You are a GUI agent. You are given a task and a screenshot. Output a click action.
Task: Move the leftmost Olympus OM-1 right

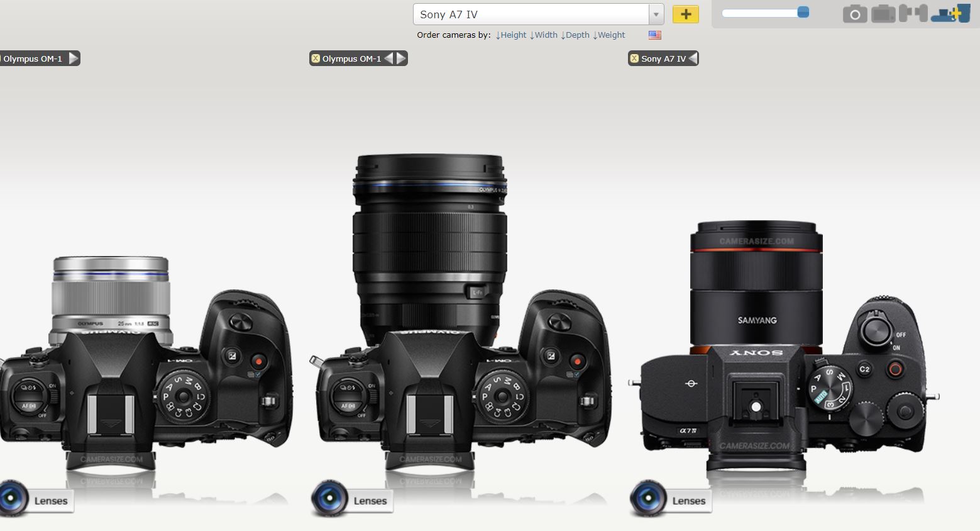74,59
